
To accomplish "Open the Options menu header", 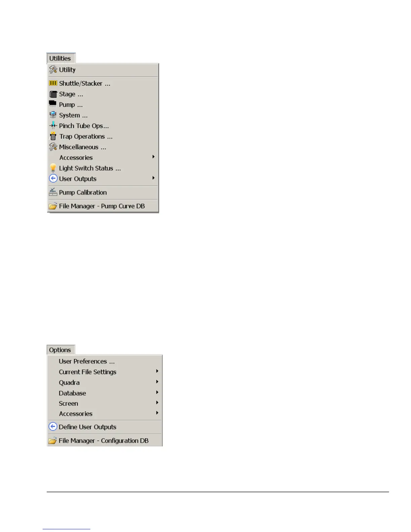I will pos(60,350).
